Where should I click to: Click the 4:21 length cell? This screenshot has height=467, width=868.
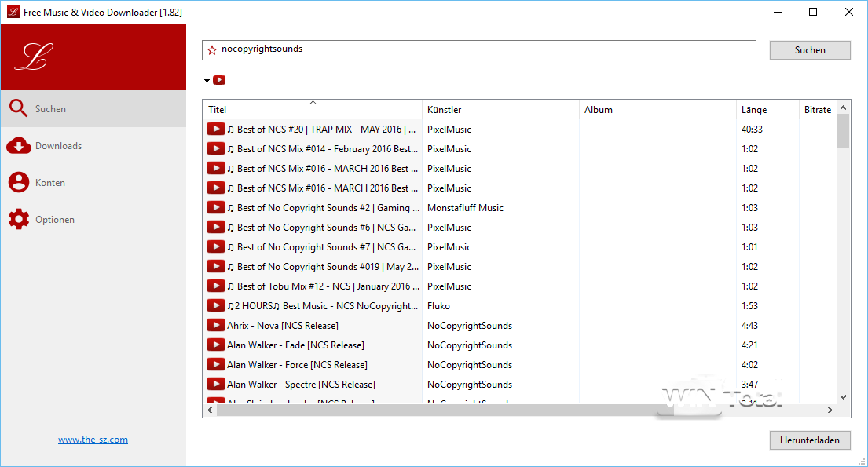tap(749, 345)
